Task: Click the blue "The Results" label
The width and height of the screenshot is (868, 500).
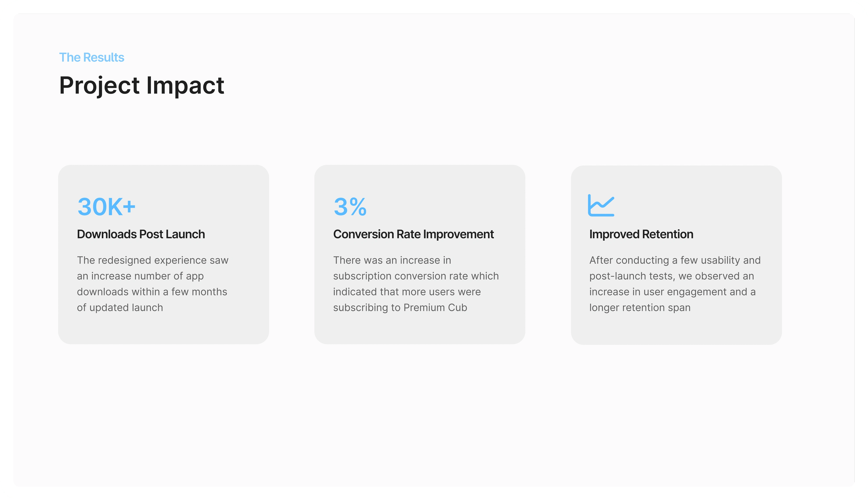Action: click(x=92, y=57)
